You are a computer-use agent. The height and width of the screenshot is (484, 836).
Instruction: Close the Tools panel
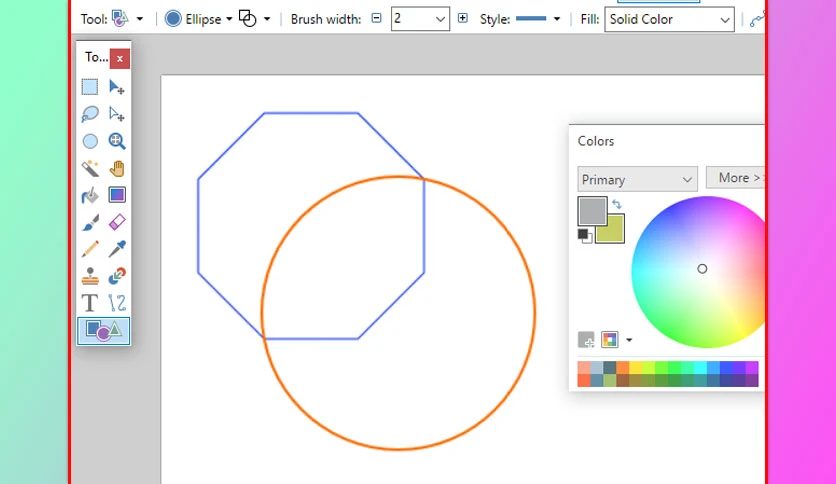(120, 59)
